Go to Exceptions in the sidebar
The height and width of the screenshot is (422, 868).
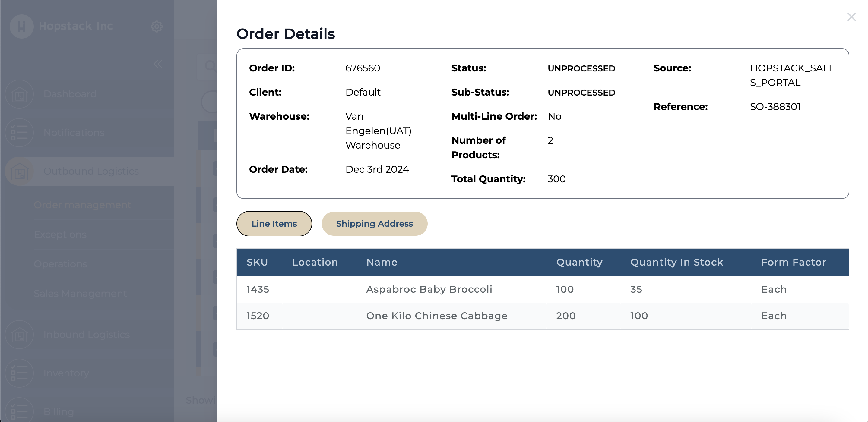tap(60, 235)
